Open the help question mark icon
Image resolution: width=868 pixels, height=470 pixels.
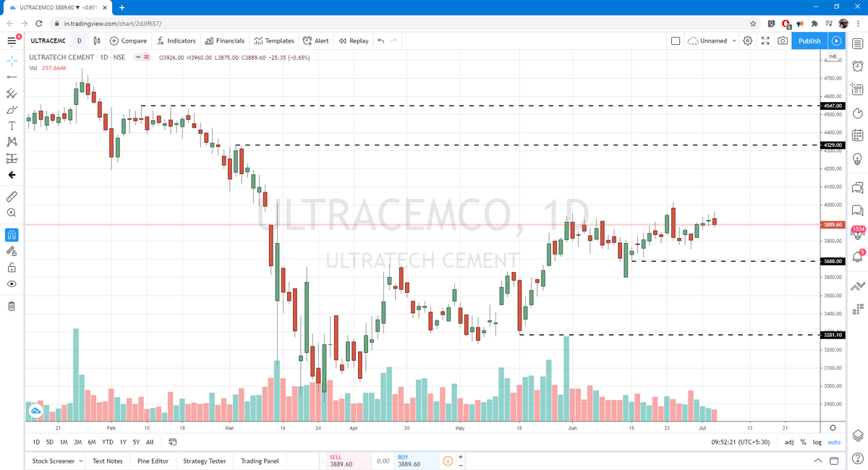click(858, 459)
